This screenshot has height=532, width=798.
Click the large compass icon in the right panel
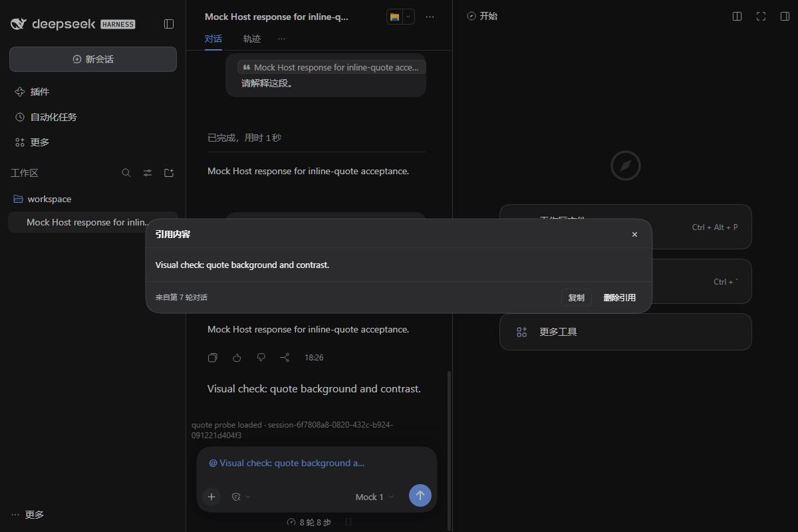click(x=626, y=166)
